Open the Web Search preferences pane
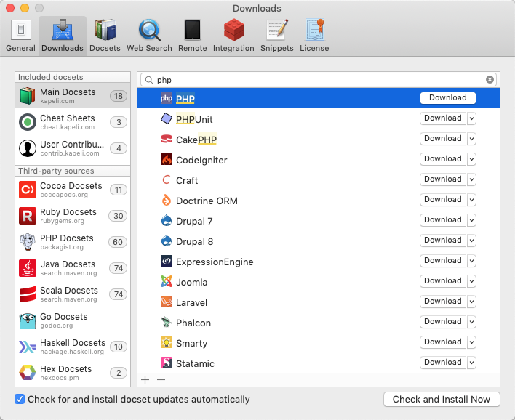 click(149, 36)
